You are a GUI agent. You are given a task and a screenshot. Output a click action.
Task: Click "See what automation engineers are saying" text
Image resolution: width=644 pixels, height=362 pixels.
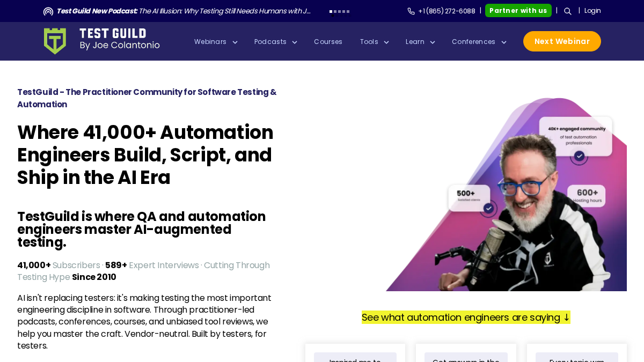pos(466,317)
